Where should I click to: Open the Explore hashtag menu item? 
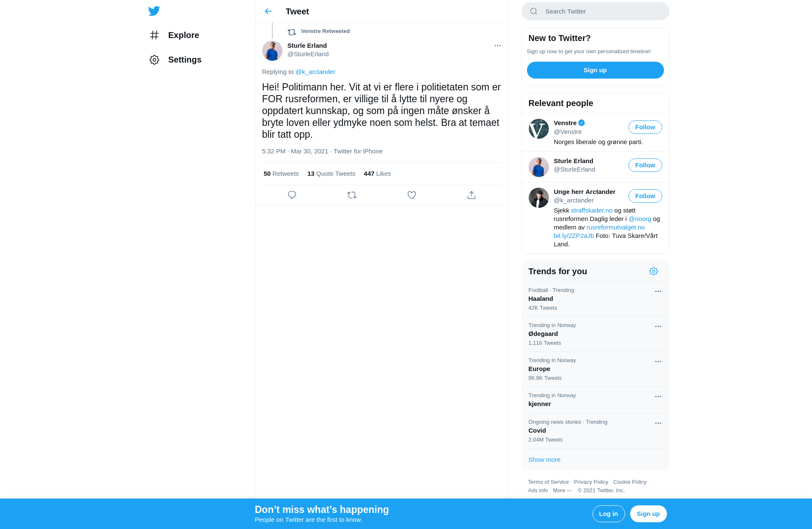(x=174, y=35)
